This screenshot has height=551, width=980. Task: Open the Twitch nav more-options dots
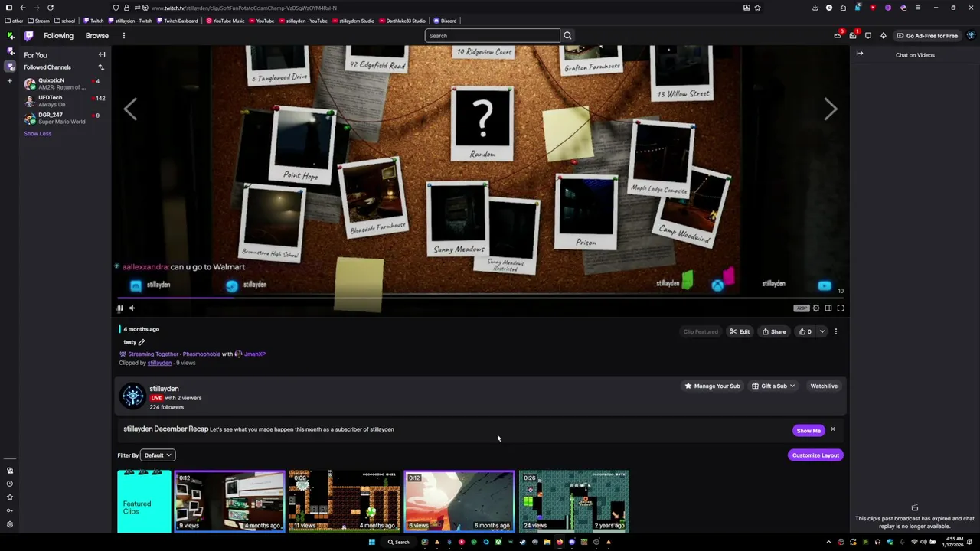(x=123, y=36)
